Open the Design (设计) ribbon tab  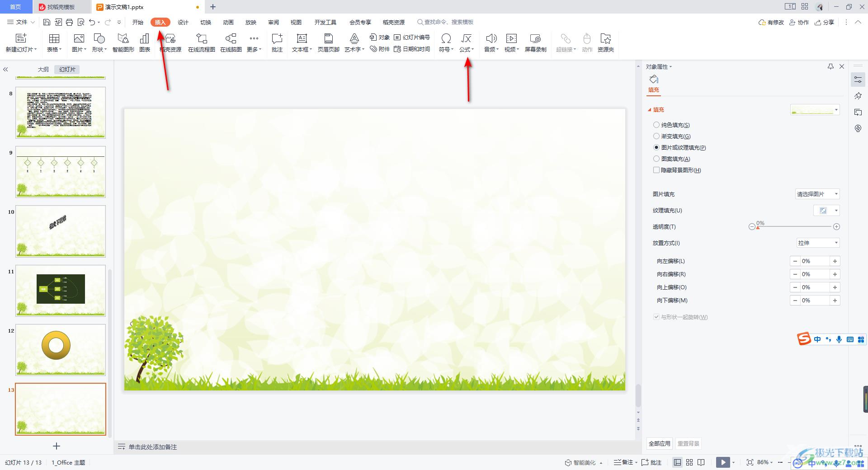click(x=183, y=22)
